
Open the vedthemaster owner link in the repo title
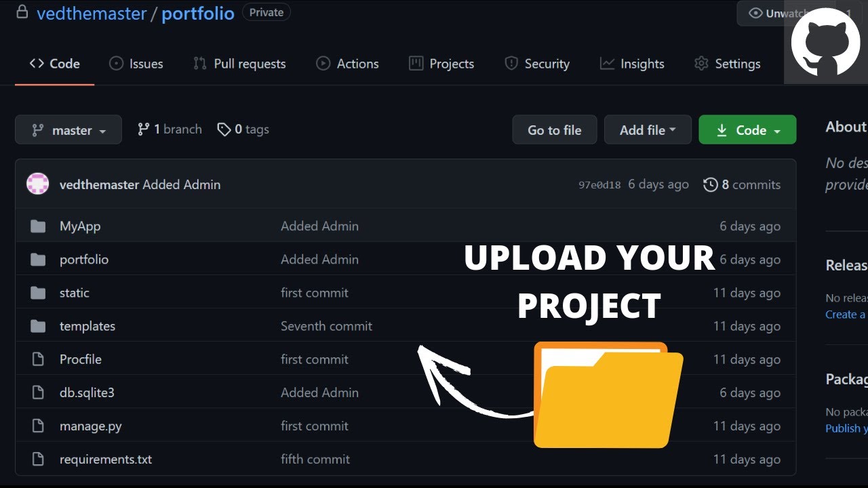[x=92, y=13]
